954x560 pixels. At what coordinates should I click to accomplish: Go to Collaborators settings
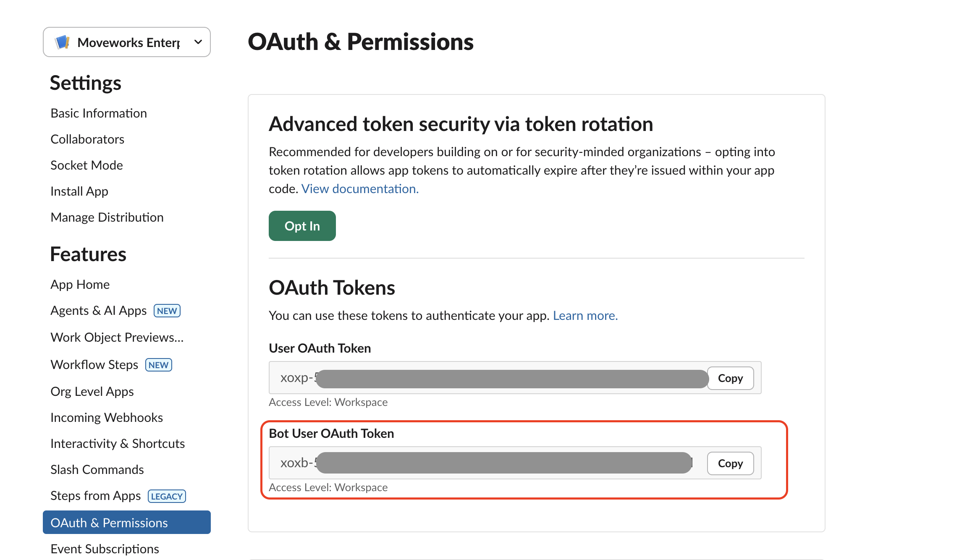click(87, 139)
